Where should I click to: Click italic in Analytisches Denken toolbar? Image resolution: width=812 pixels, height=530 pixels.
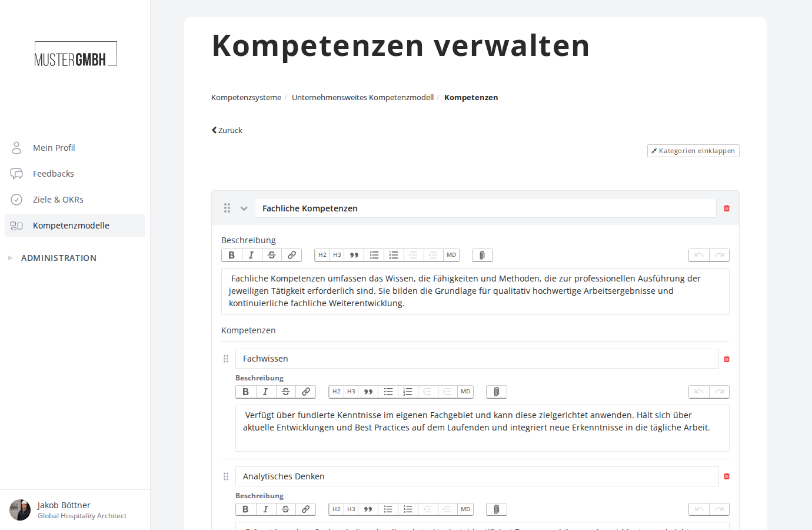tap(265, 509)
